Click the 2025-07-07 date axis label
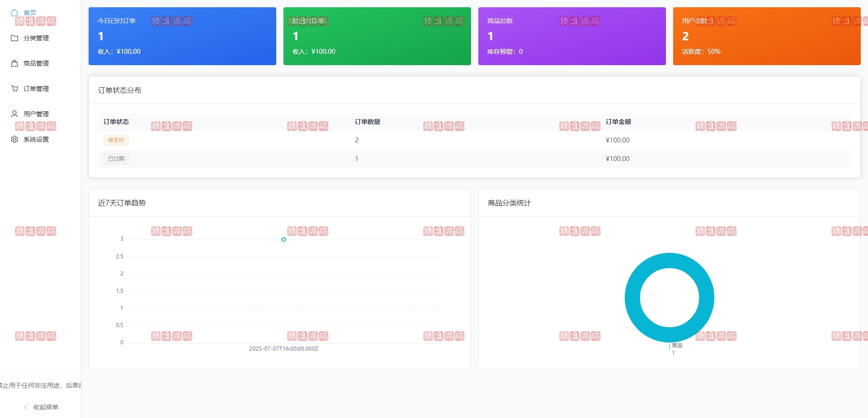 coord(283,349)
